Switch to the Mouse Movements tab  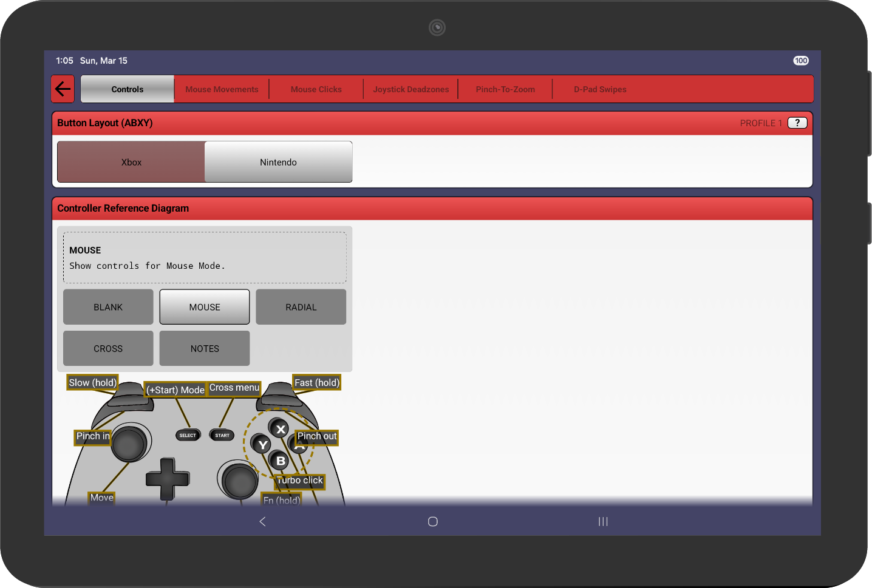pos(222,89)
